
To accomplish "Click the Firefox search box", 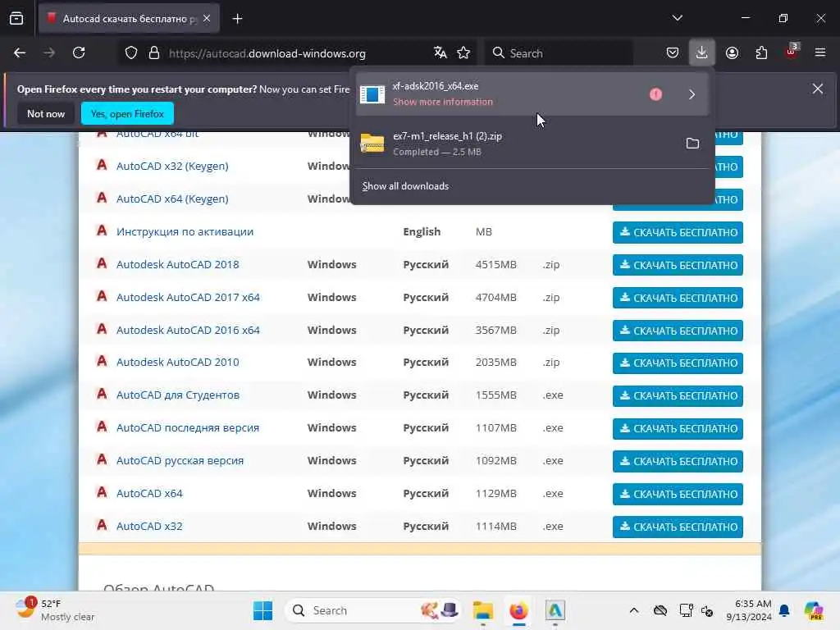I will point(559,53).
